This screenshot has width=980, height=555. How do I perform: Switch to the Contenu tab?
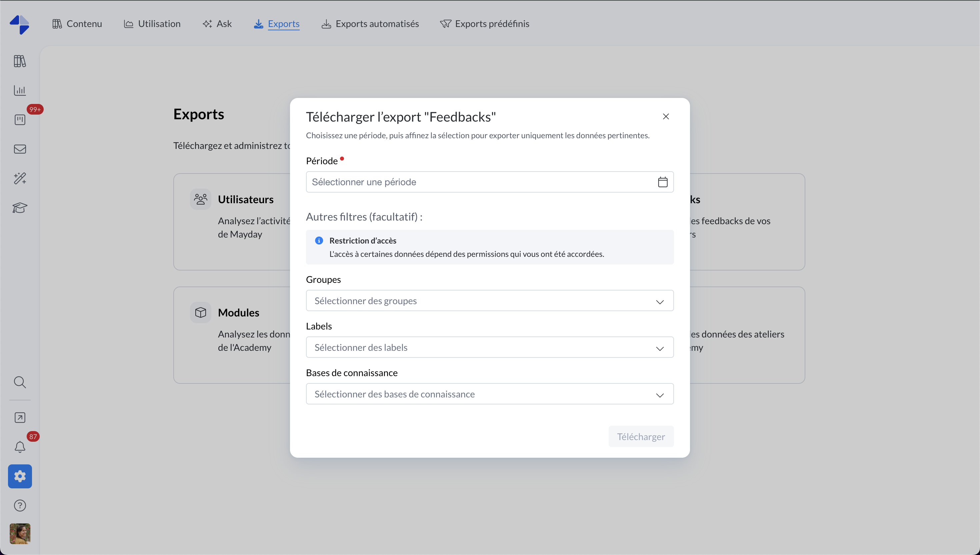click(77, 24)
